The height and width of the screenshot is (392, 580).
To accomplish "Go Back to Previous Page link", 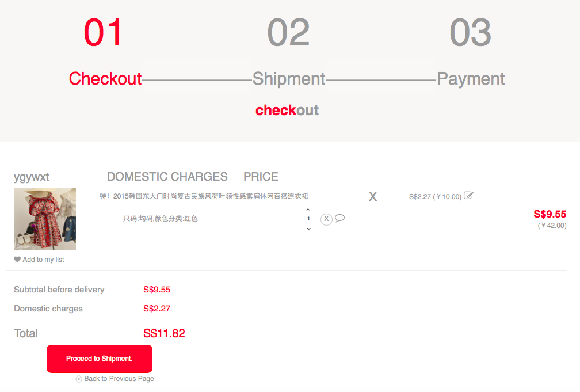I will point(119,379).
